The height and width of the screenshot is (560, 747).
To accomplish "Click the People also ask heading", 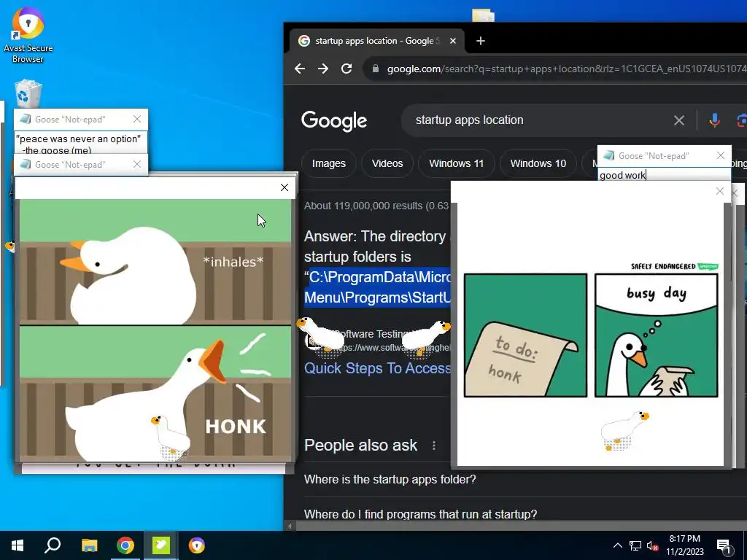I will (x=360, y=446).
